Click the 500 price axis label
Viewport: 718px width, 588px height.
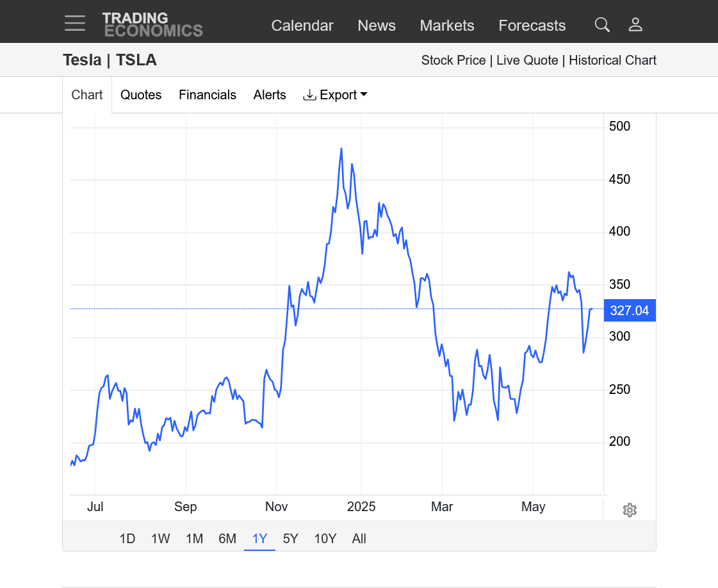619,126
